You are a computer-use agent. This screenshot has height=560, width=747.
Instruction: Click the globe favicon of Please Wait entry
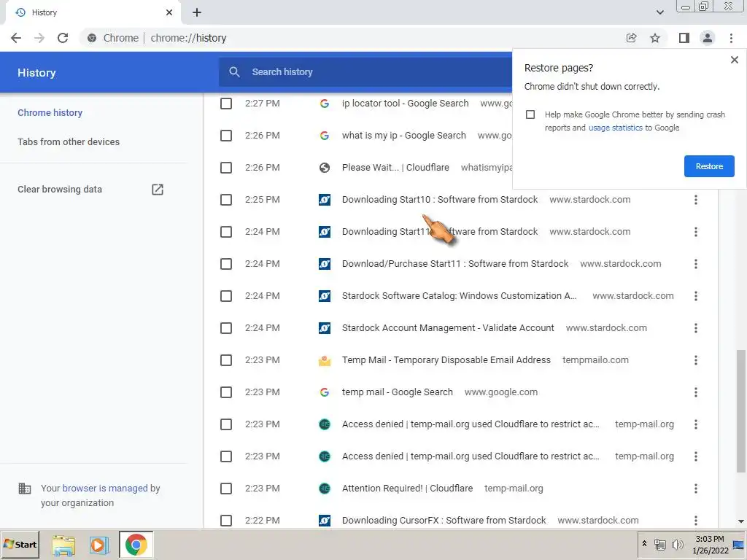click(325, 168)
